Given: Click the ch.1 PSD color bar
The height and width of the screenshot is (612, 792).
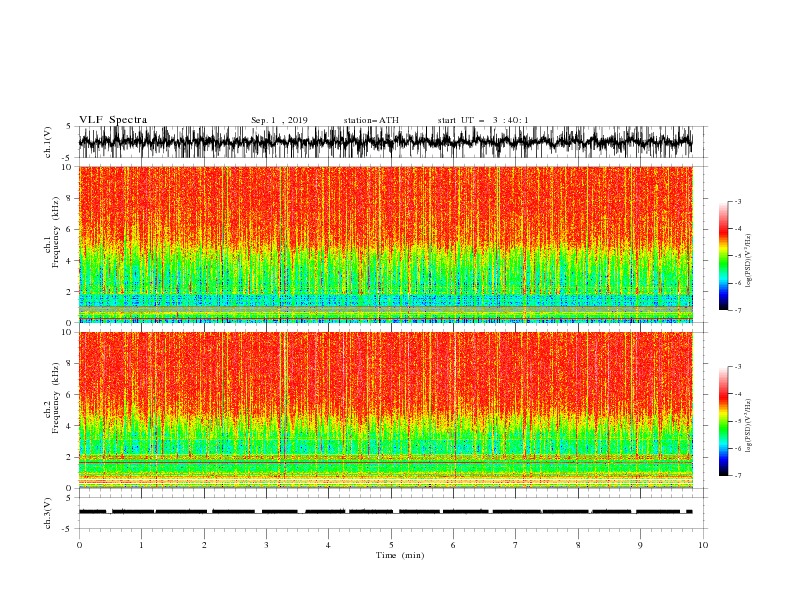Looking at the screenshot, I should click(x=723, y=256).
